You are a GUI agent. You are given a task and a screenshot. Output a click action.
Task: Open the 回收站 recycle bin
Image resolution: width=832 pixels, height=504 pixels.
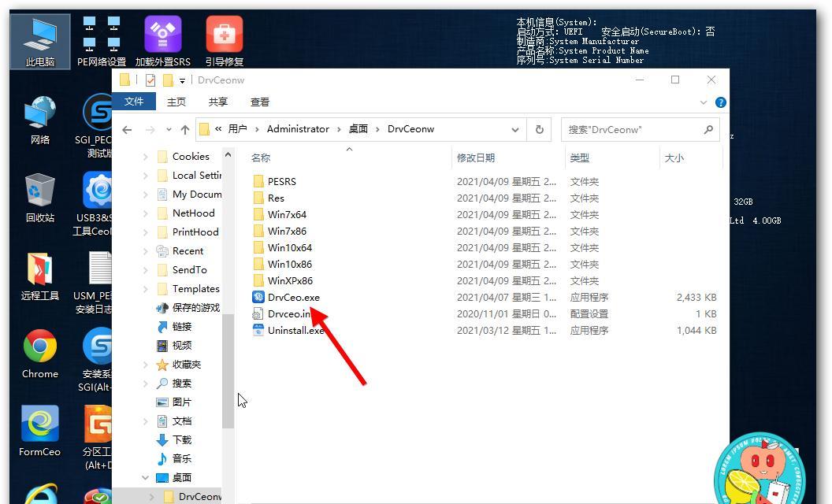(40, 198)
